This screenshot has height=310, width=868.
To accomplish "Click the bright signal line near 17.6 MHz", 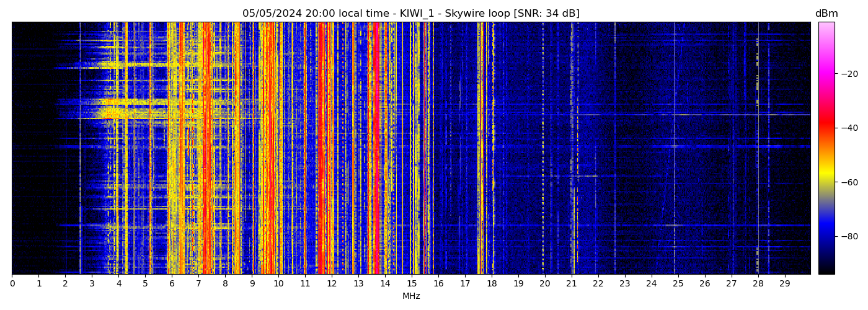I will [481, 149].
